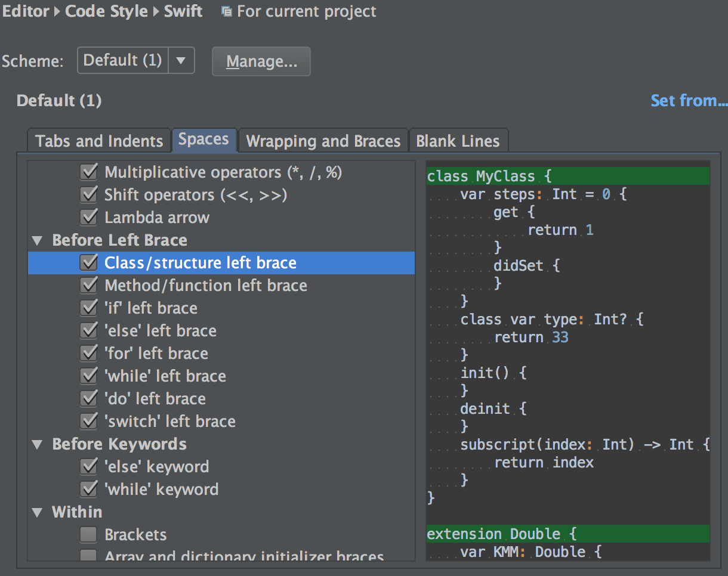Enable the Brackets checkbox under Within
This screenshot has width=728, height=576.
88,534
